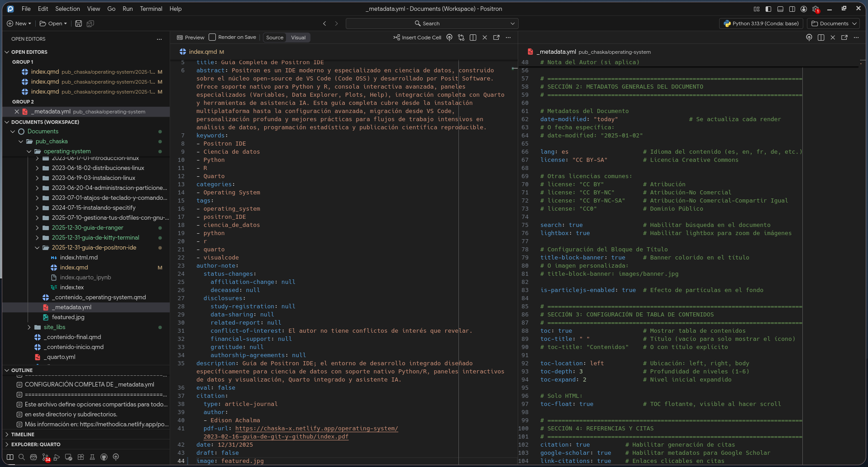This screenshot has height=467, width=868.
Task: Expand the site_libs folder
Action: 54,327
